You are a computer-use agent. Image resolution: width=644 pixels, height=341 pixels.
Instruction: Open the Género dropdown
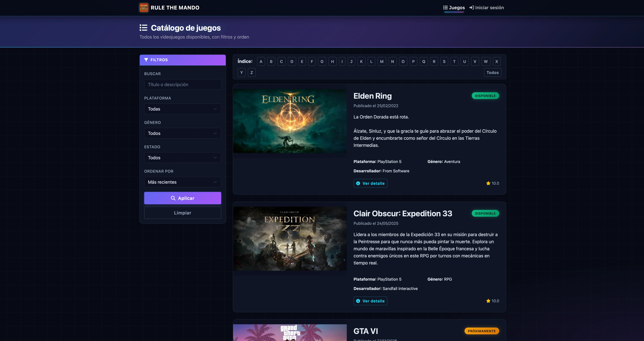click(x=182, y=133)
